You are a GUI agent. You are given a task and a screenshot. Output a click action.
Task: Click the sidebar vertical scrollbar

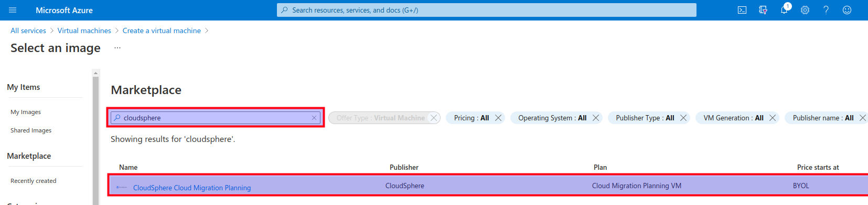(x=95, y=140)
